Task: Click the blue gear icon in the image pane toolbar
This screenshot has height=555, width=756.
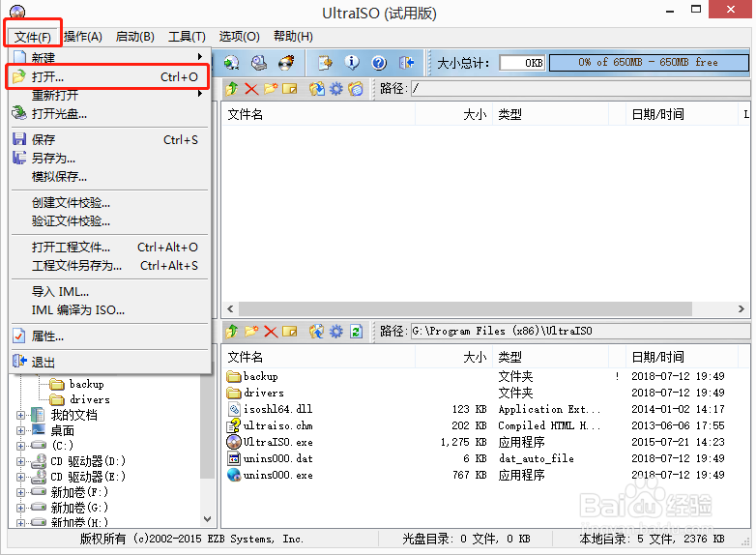Action: point(336,89)
